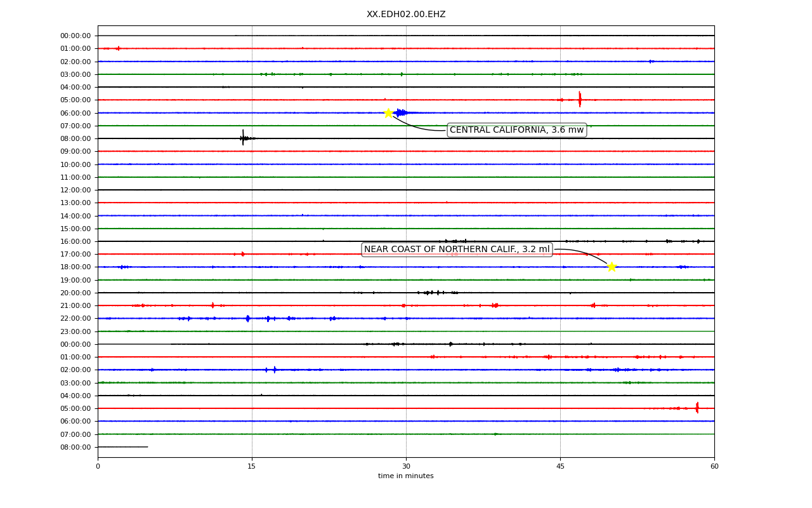Click the yellow star on the 18:00:00 trace
This screenshot has width=812, height=508.
[x=612, y=267]
